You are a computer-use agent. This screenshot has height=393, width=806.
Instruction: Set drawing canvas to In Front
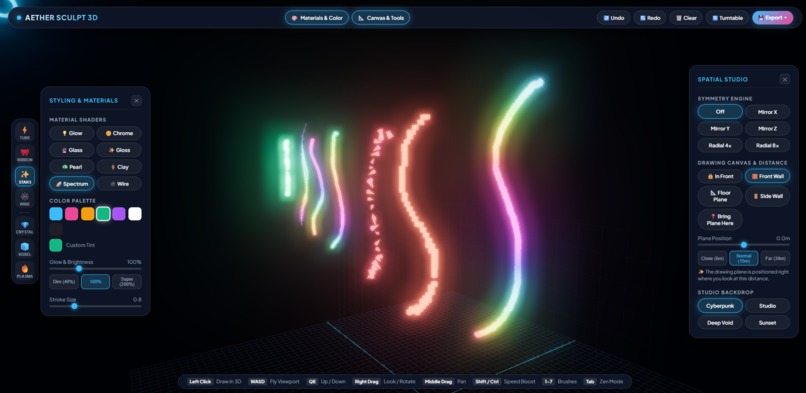coord(720,176)
